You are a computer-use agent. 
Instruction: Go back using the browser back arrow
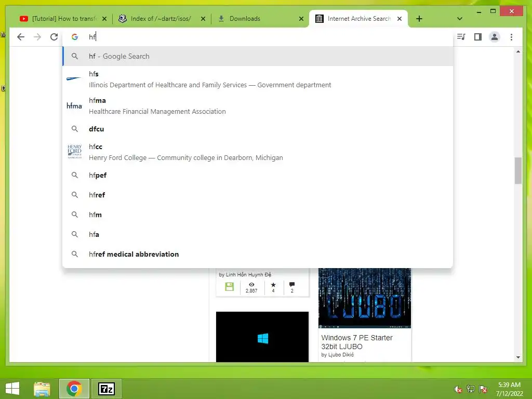click(21, 37)
